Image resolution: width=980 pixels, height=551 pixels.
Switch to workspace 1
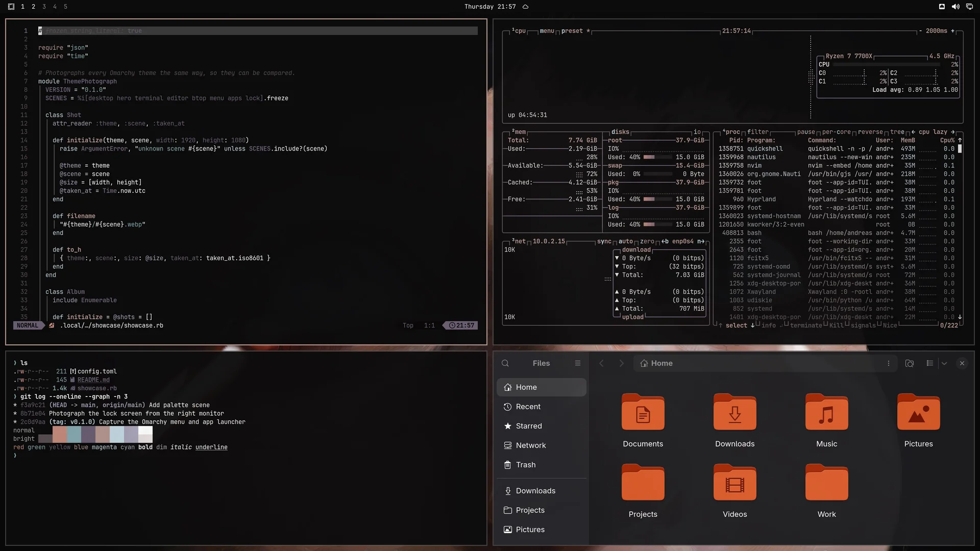22,7
